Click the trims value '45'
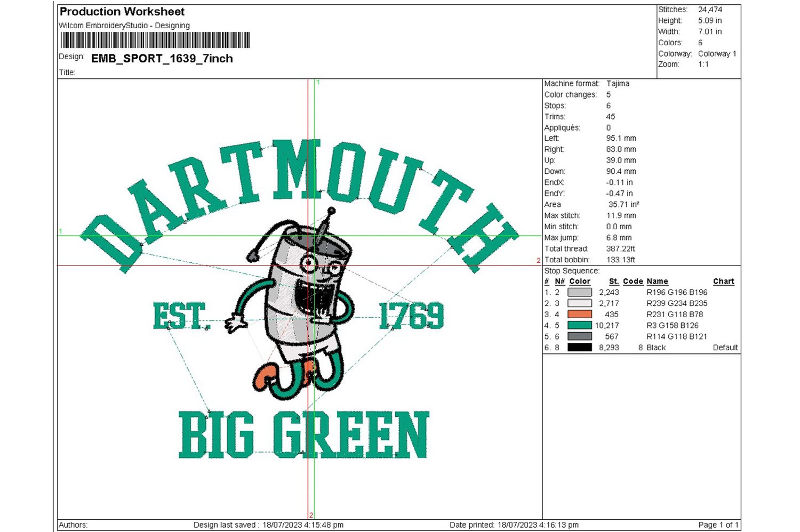 pos(611,117)
